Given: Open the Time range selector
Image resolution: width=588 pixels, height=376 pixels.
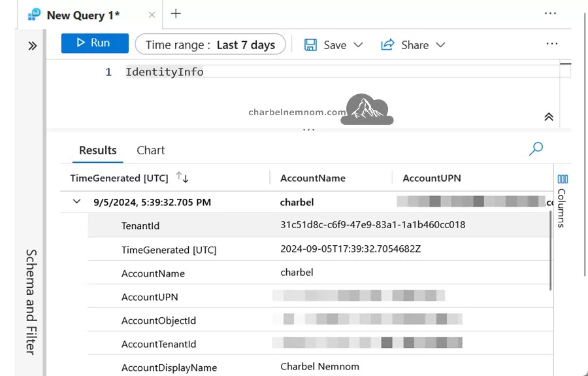Looking at the screenshot, I should (210, 44).
